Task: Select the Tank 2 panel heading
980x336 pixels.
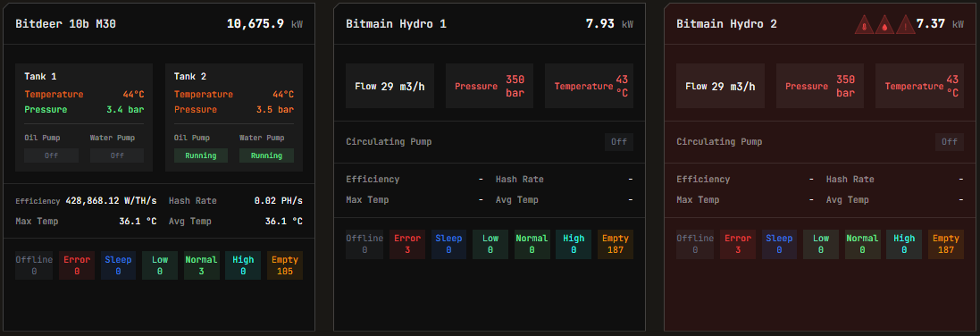Action: click(190, 76)
